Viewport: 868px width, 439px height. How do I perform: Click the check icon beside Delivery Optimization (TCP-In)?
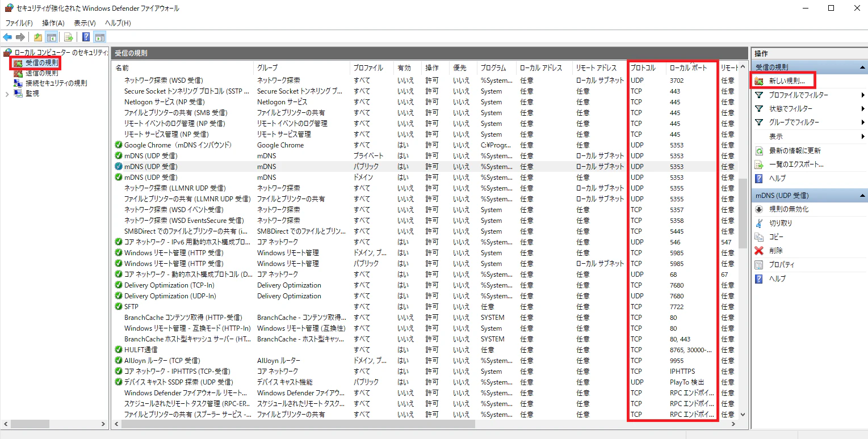pyautogui.click(x=119, y=285)
